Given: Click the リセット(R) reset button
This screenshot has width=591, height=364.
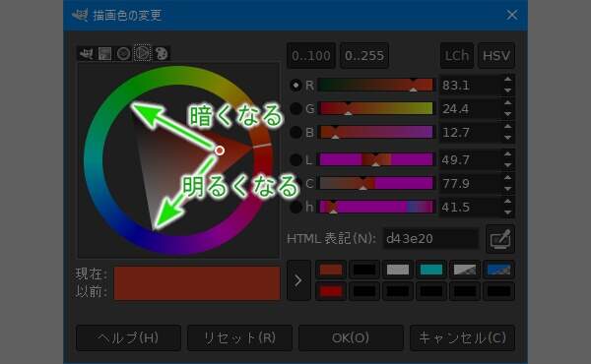Looking at the screenshot, I should pos(239,338).
